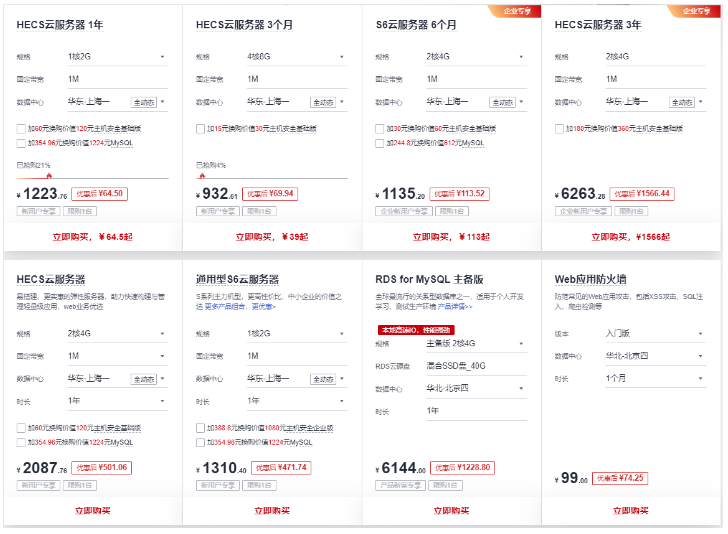Open 时长 1年 dropdown in bottom HECS云服务器 card
Screen dimensions: 728x534
point(118,401)
